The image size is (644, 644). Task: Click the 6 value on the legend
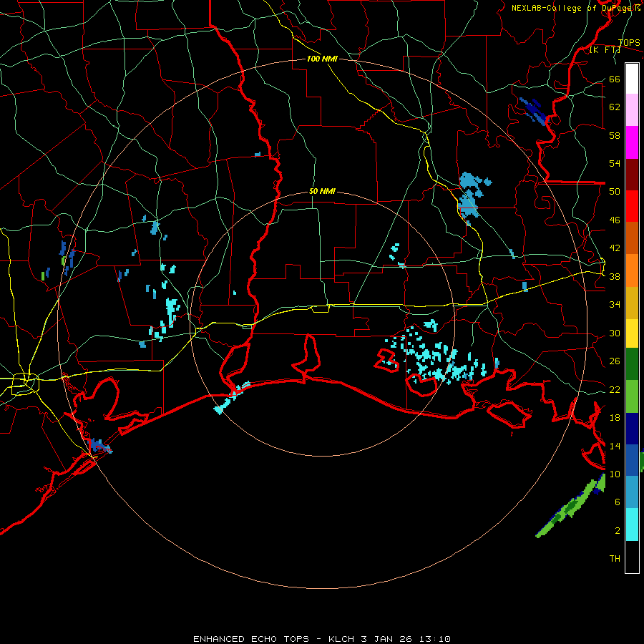click(618, 502)
